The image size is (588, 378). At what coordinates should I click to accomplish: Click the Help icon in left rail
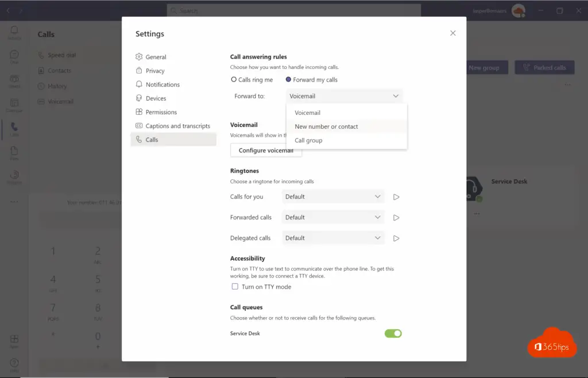coord(14,363)
